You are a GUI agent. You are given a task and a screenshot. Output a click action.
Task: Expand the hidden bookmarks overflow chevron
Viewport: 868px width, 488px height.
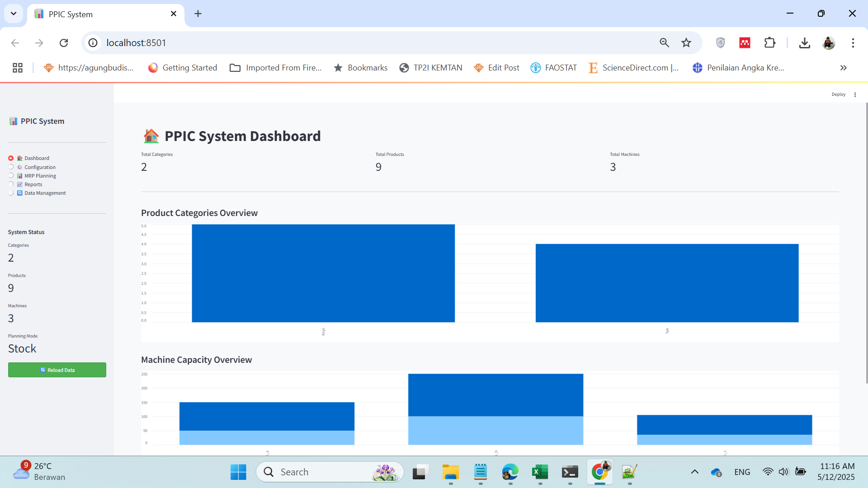pos(844,68)
